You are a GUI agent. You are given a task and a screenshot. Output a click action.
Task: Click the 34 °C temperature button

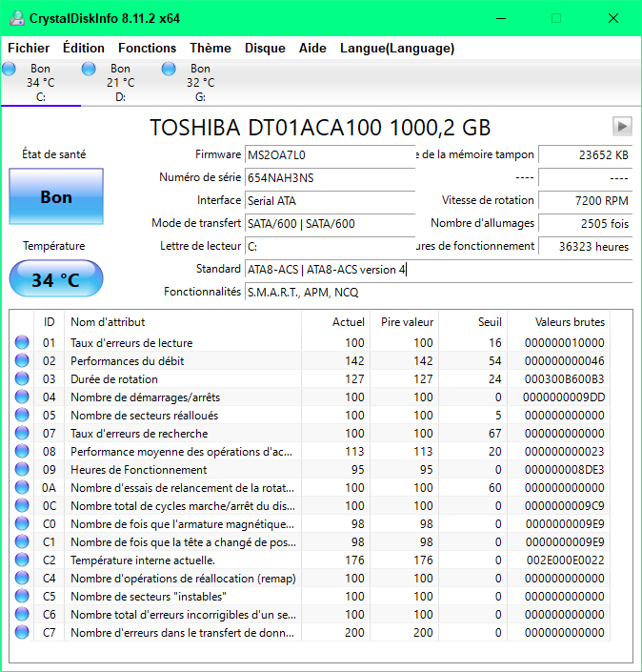point(56,278)
